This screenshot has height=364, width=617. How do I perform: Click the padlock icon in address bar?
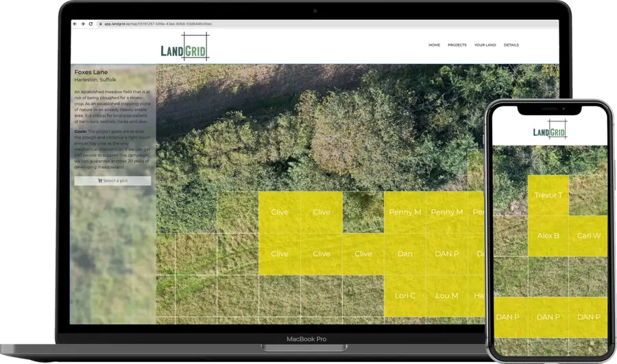[101, 24]
